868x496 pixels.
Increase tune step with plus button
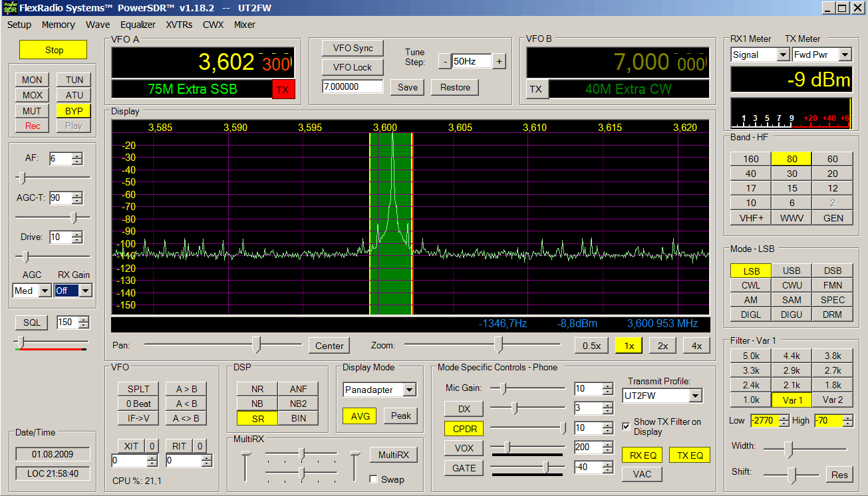pos(499,61)
